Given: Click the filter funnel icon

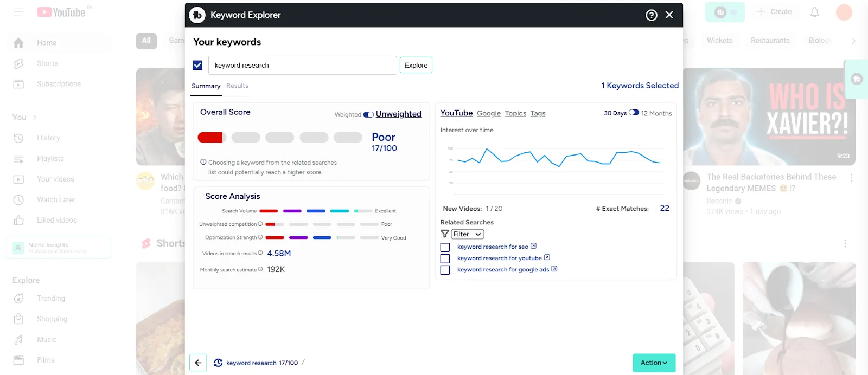Looking at the screenshot, I should point(445,234).
